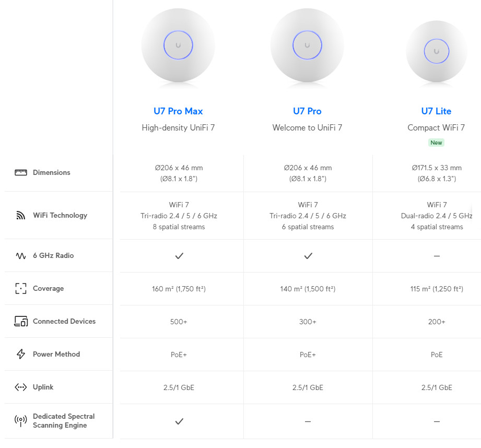The width and height of the screenshot is (481, 448).
Task: Click the '8 spatial streams' text
Action: (179, 227)
